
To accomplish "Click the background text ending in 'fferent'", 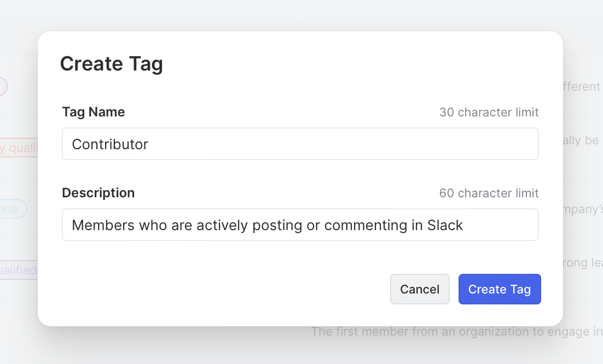I will point(582,86).
